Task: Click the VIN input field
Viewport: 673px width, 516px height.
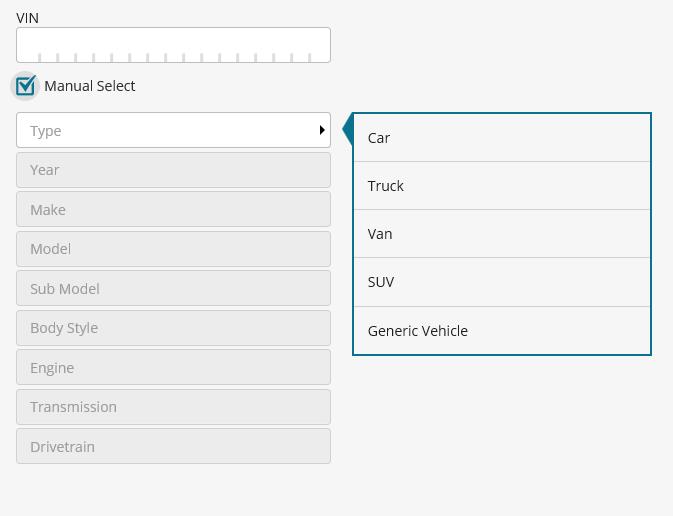Action: [173, 45]
